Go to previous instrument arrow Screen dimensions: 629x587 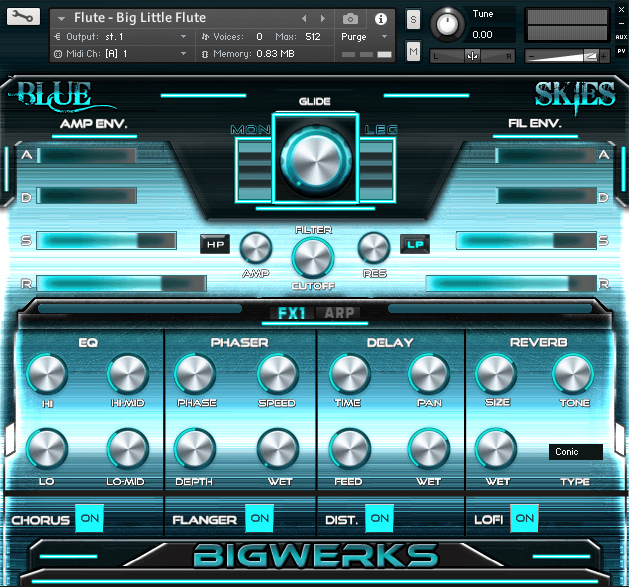[304, 18]
